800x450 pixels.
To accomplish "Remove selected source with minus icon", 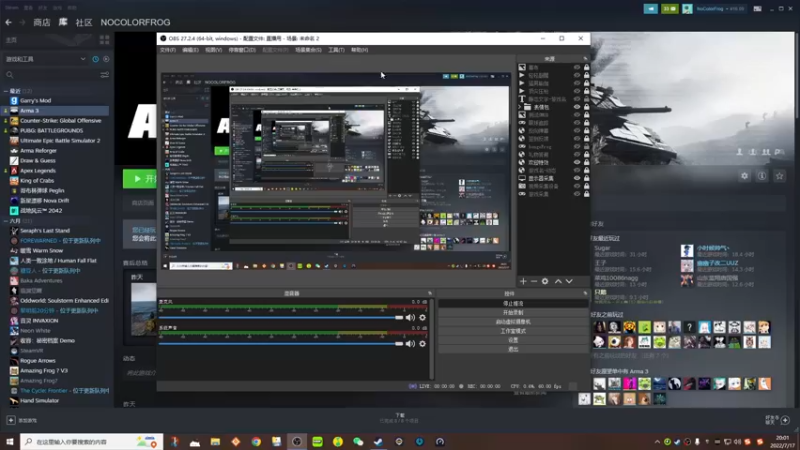I will click(534, 281).
